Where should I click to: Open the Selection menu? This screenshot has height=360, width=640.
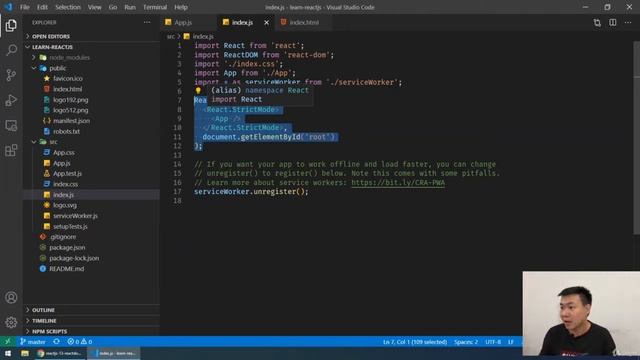[x=68, y=7]
